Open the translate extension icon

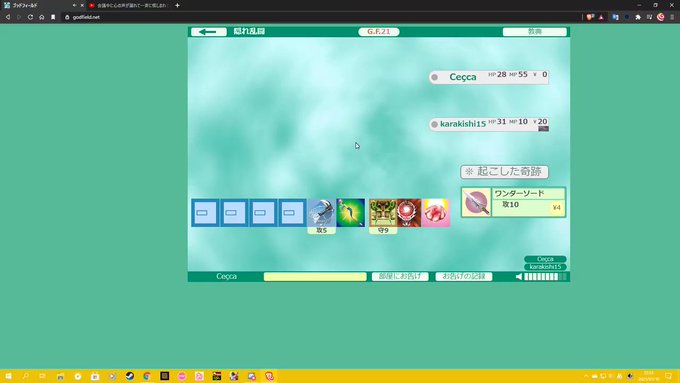615,17
